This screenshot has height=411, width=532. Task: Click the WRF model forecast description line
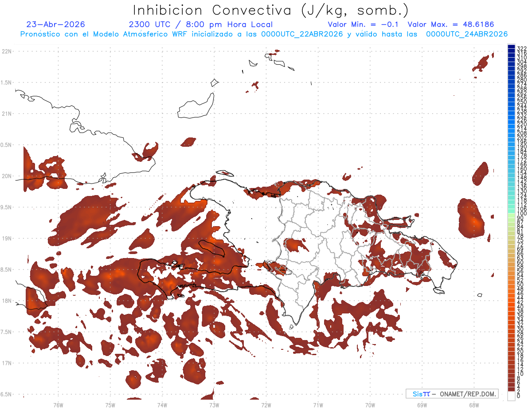click(x=264, y=34)
